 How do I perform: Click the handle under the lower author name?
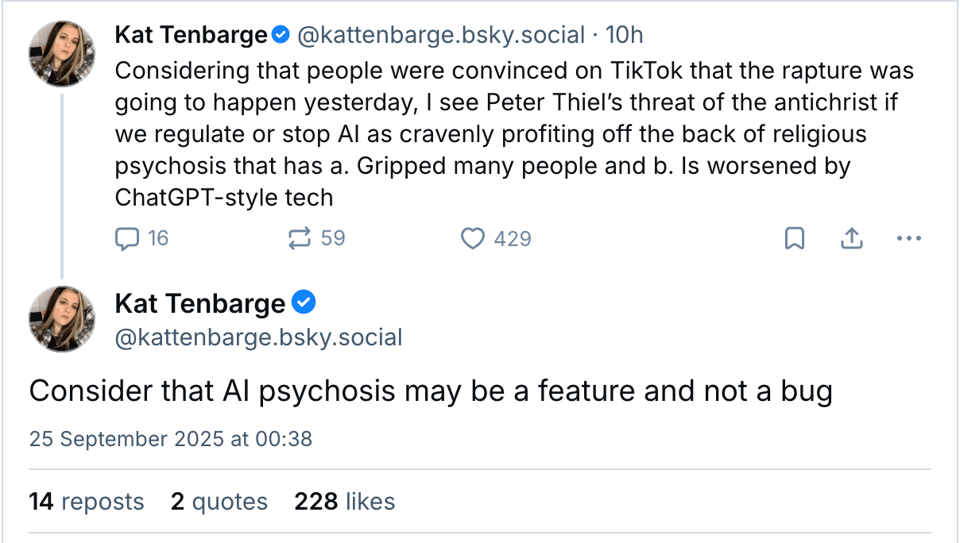259,337
